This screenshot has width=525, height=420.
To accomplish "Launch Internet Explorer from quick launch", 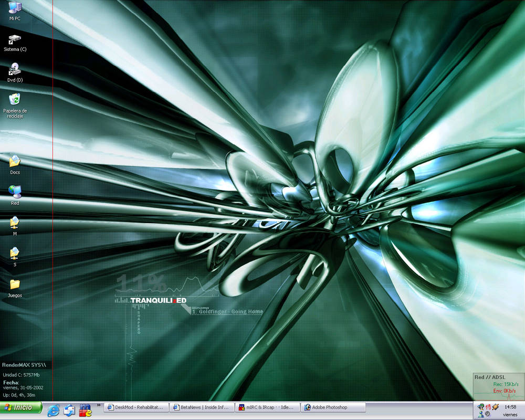I will pos(53,410).
